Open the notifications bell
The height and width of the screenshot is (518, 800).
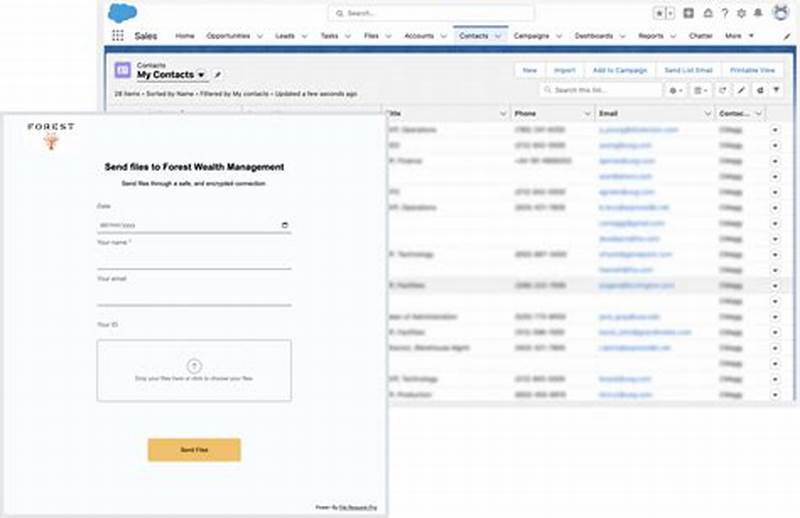758,13
